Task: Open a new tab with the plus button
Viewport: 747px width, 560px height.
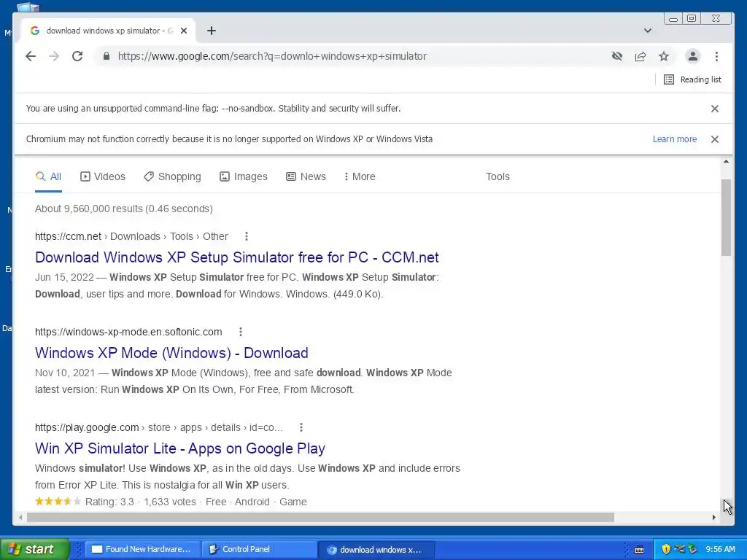Action: tap(212, 31)
